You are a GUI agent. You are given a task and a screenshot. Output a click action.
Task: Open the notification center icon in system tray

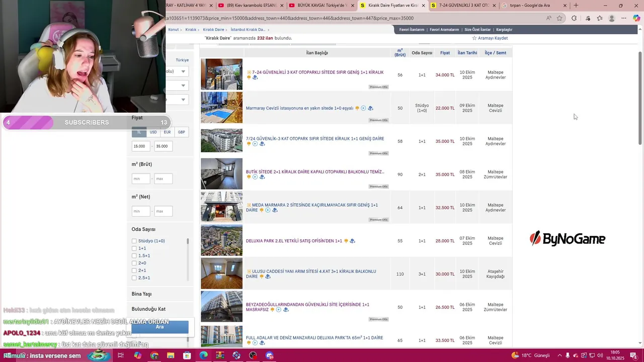click(x=633, y=355)
